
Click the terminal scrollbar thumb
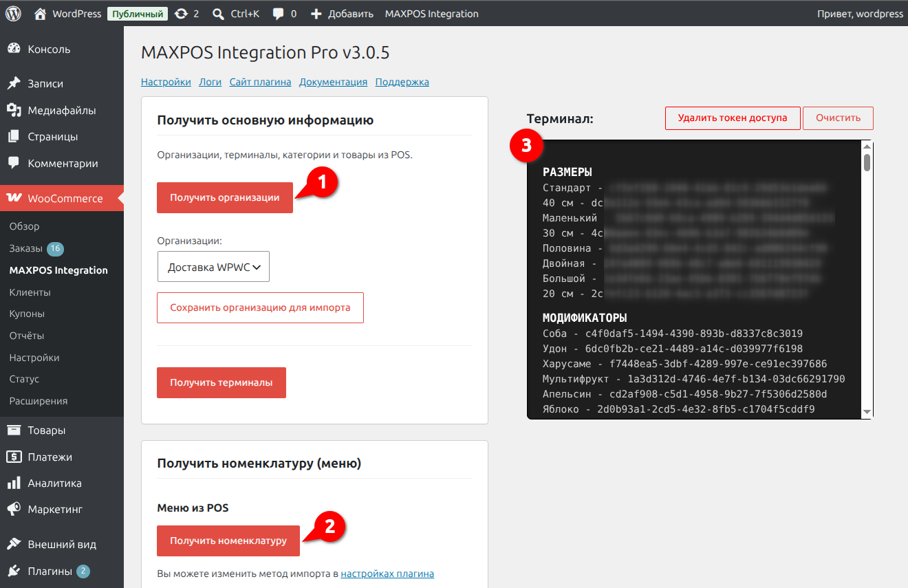[867, 162]
